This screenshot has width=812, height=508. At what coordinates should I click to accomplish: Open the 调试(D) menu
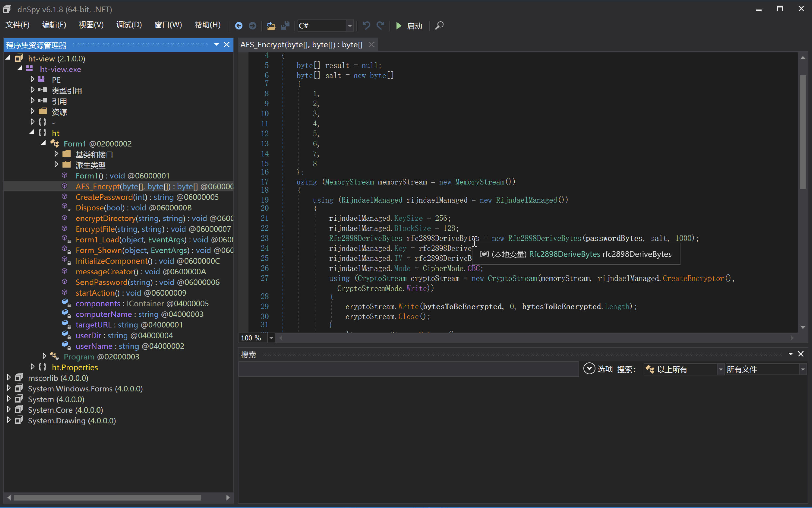pyautogui.click(x=129, y=25)
